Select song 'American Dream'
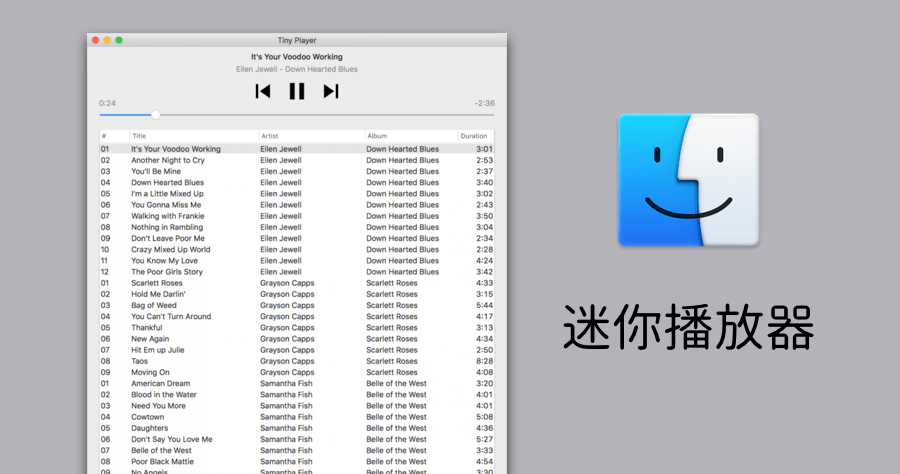 point(161,383)
